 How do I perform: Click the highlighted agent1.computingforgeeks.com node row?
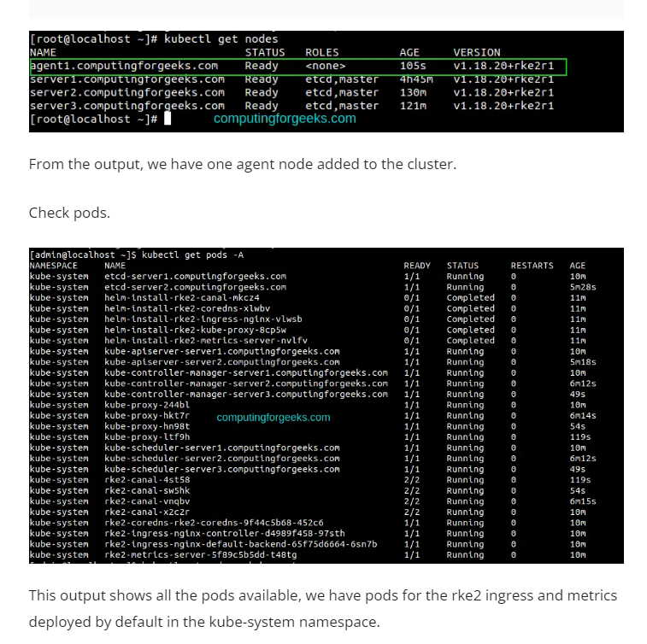(297, 66)
